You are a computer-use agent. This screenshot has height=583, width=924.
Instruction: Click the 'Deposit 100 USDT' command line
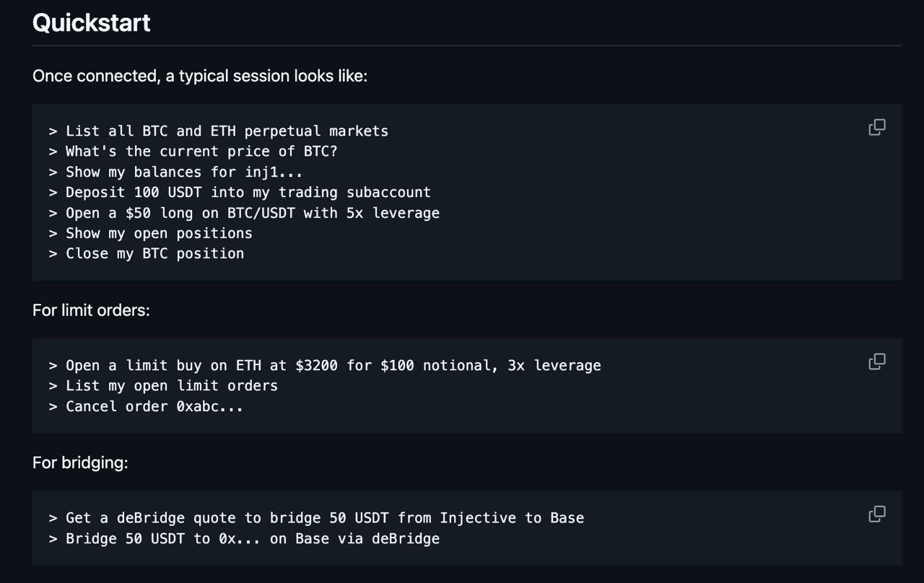248,193
